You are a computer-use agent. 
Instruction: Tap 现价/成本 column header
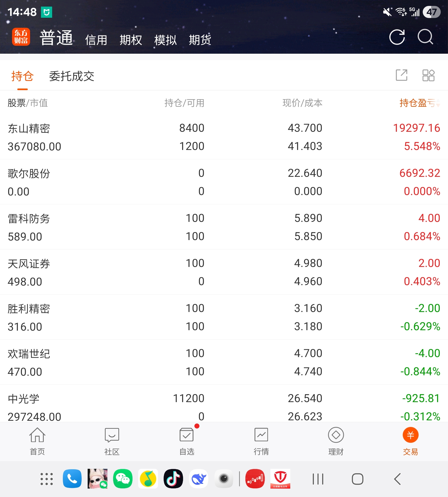[303, 103]
